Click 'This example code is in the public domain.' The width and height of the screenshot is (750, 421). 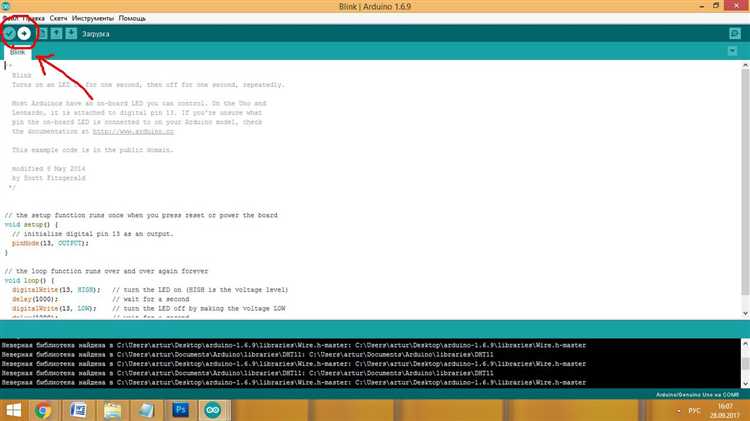coord(93,150)
